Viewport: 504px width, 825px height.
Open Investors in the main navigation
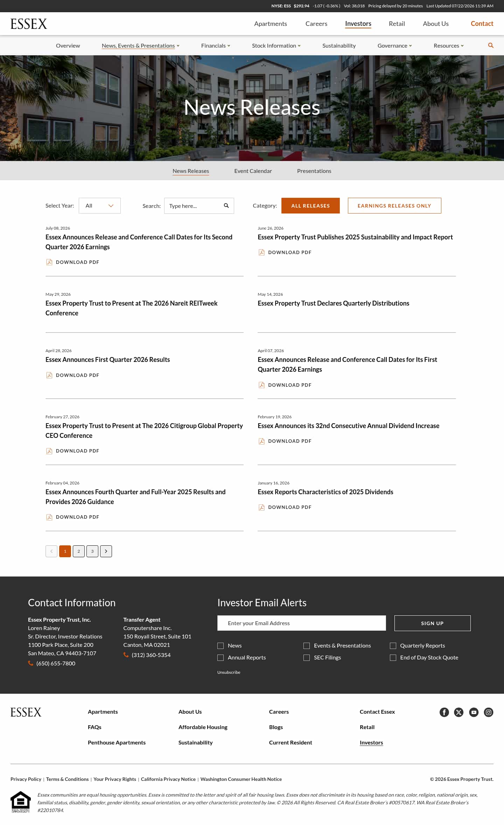[358, 24]
